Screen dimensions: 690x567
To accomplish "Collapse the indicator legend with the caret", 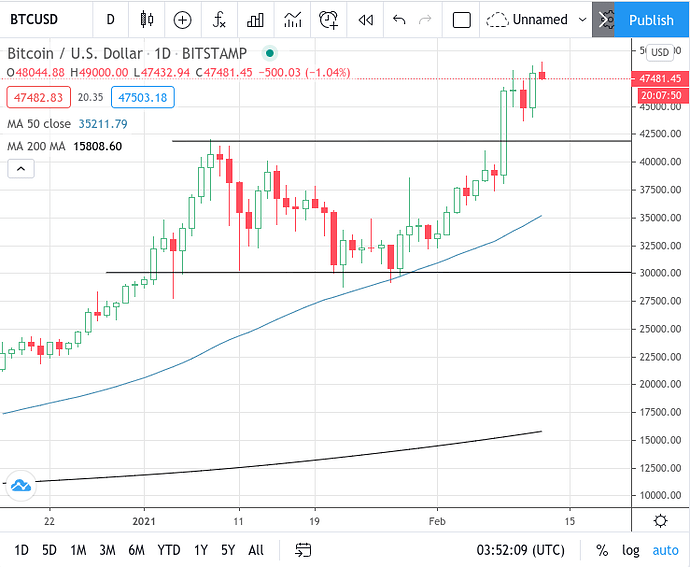I will click(x=21, y=169).
